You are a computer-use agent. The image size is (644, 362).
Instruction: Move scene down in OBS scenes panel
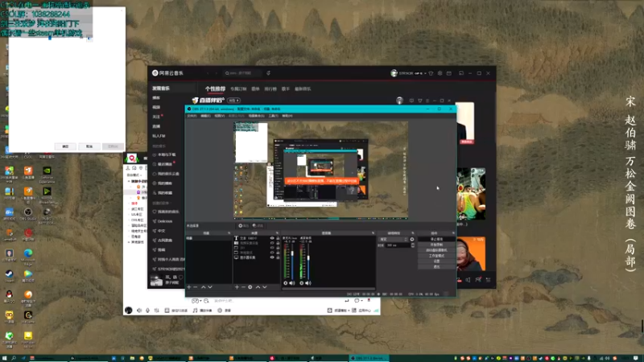(x=210, y=287)
